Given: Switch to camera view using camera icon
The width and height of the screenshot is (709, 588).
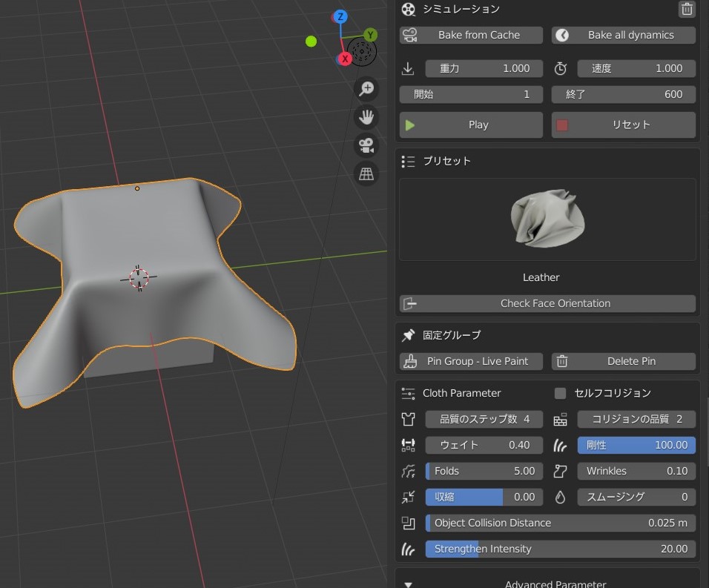Looking at the screenshot, I should click(366, 145).
